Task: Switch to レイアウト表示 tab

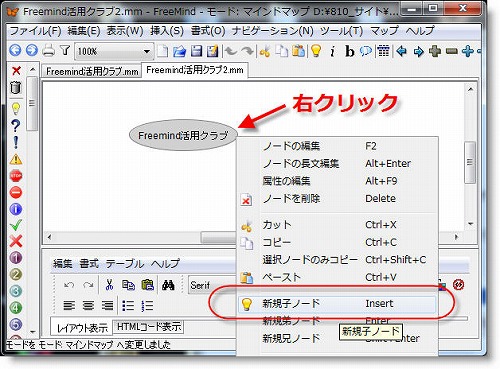Action: (x=82, y=328)
